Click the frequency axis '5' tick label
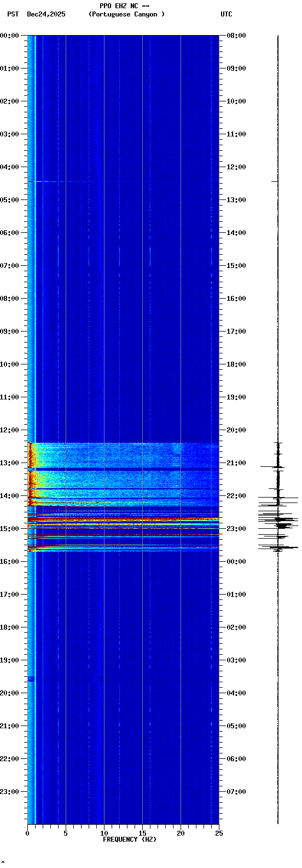Screen dimensions: 302x868 click(x=66, y=833)
